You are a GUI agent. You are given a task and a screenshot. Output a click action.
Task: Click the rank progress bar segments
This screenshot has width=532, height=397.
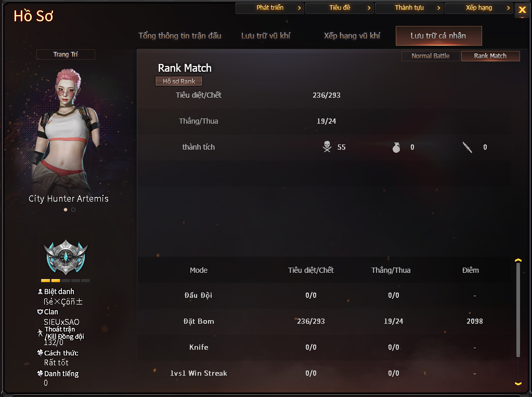coord(66,281)
